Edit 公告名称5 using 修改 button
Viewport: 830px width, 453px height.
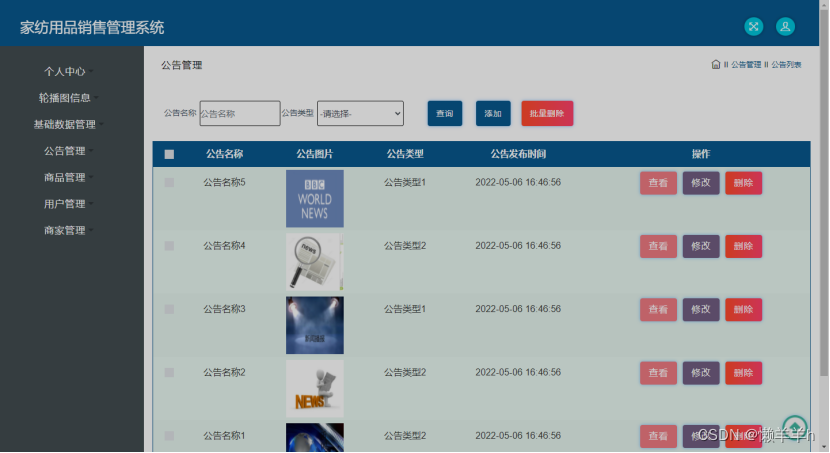(701, 183)
